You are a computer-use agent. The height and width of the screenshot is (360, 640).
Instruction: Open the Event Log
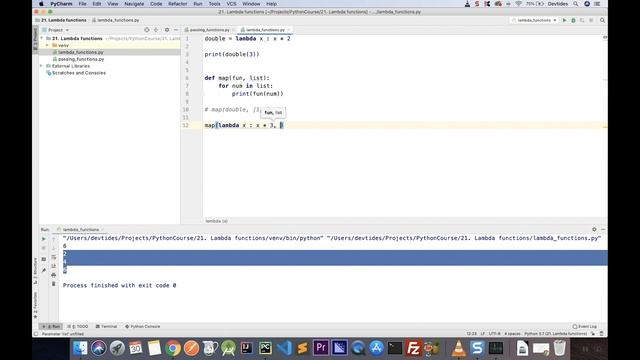pyautogui.click(x=584, y=327)
